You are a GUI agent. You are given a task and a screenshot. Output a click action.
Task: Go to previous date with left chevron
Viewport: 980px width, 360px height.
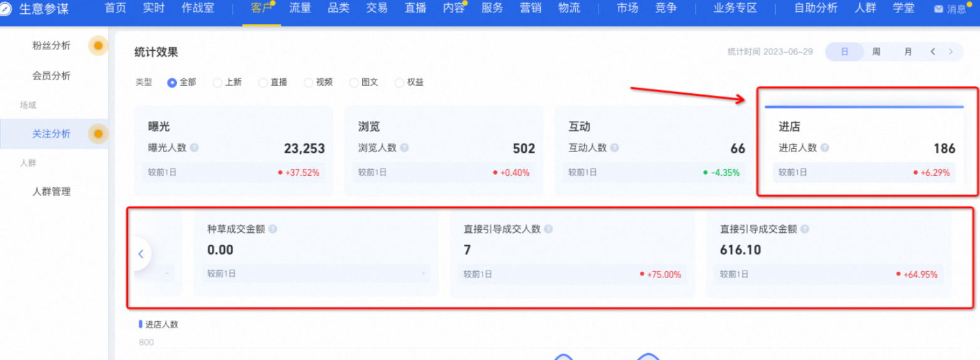933,52
